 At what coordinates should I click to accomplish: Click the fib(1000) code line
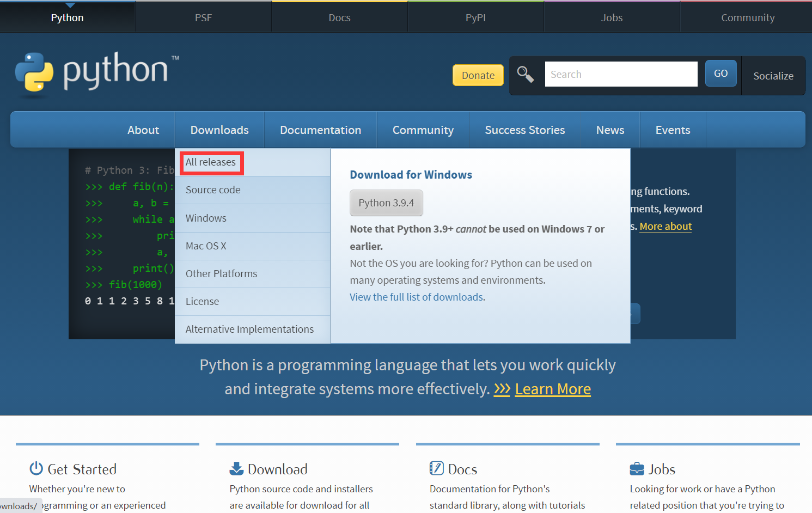click(x=124, y=285)
